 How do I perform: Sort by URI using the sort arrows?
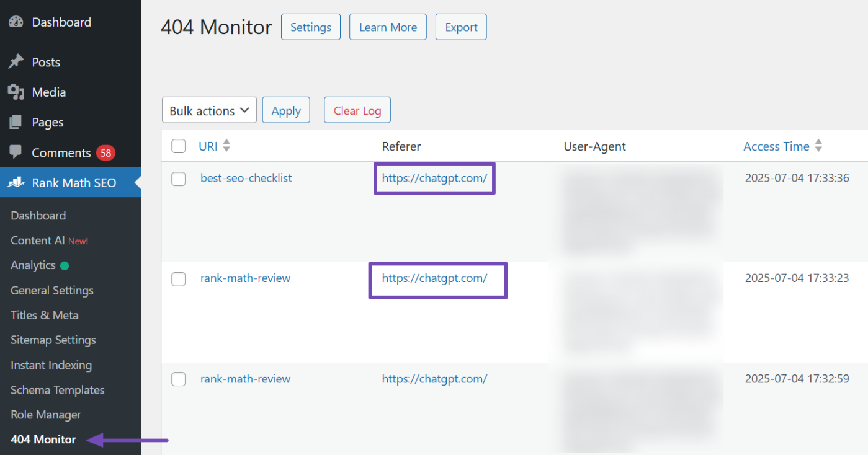[x=226, y=146]
